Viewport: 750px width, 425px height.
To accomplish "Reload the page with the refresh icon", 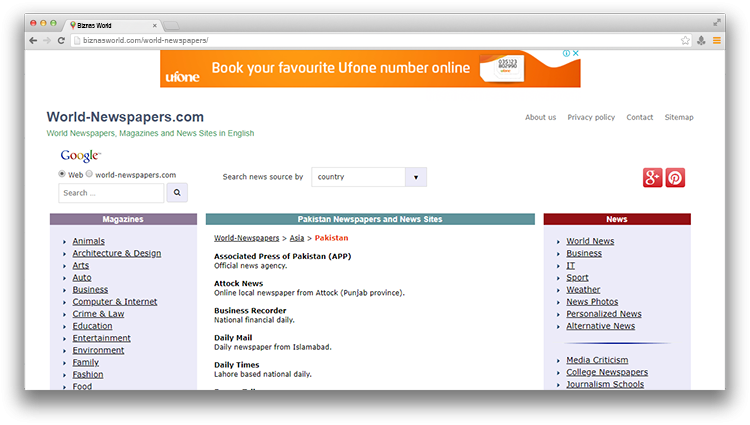I will pyautogui.click(x=61, y=41).
